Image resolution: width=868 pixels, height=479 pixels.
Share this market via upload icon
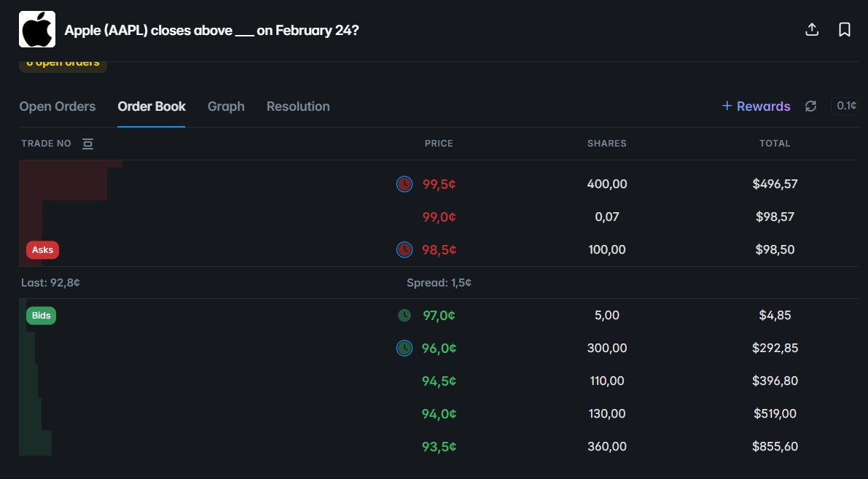pos(812,29)
